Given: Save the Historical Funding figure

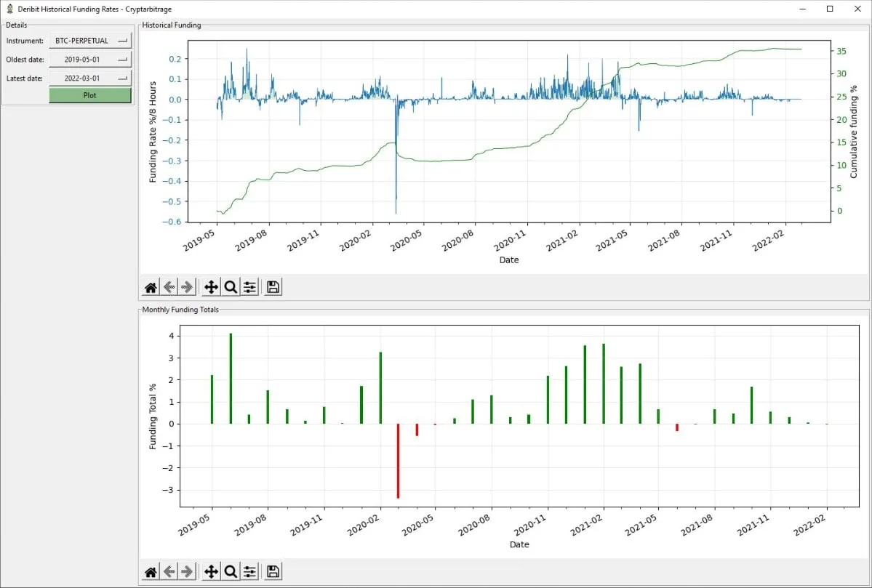Looking at the screenshot, I should tap(273, 287).
